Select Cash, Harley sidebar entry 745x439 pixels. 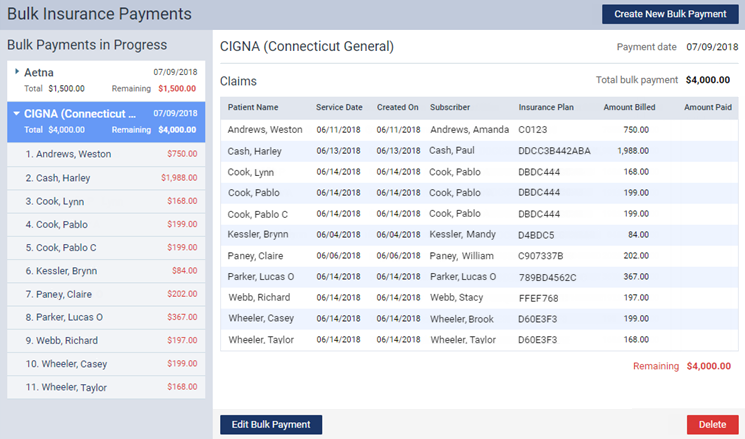(106, 178)
